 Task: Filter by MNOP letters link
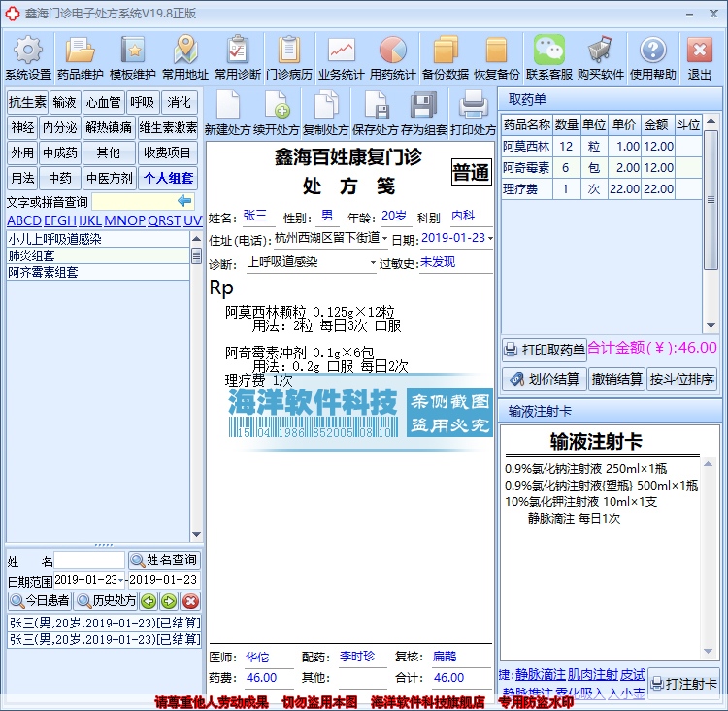tap(125, 220)
